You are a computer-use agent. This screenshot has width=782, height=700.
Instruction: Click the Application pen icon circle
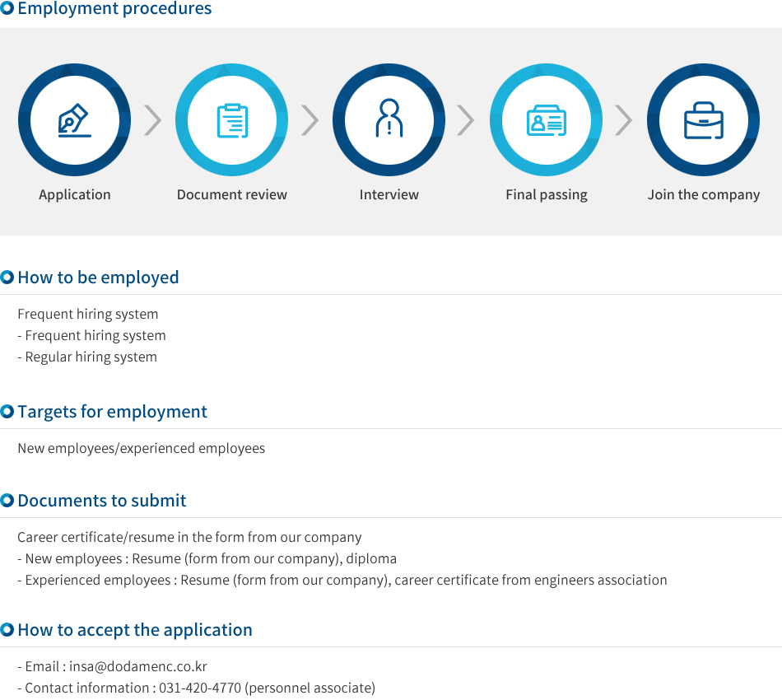tap(74, 119)
